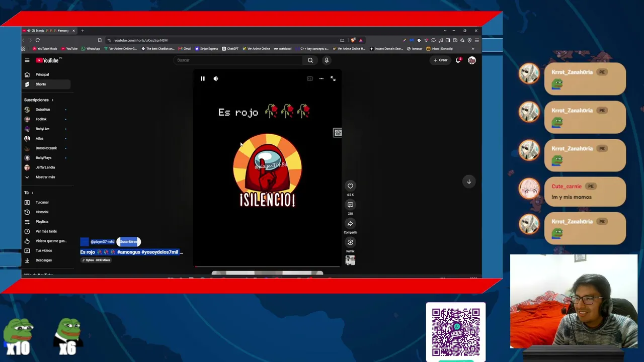Open the @player37-m8d channel
644x362 pixels.
pyautogui.click(x=102, y=242)
